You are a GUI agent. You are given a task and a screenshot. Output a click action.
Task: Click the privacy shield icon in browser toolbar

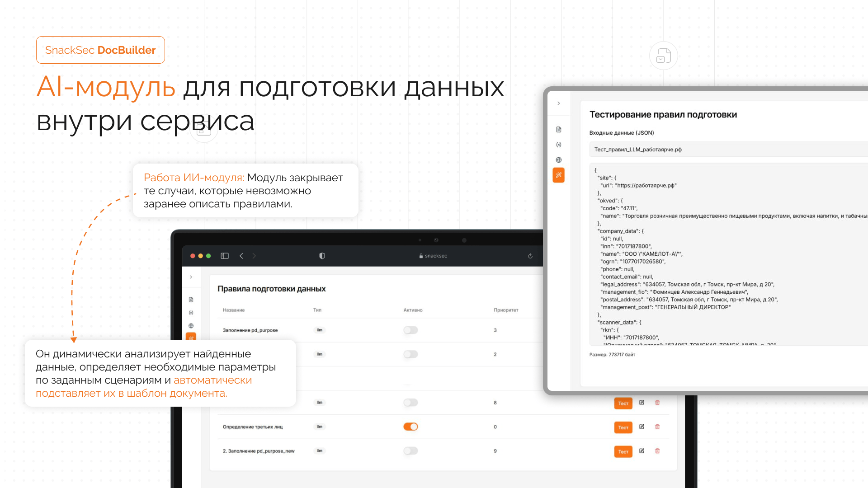click(x=322, y=256)
